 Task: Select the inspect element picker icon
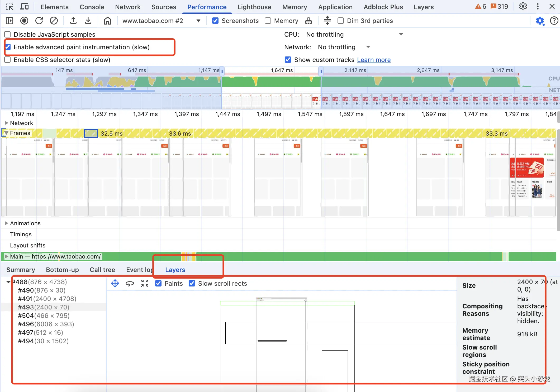point(10,7)
